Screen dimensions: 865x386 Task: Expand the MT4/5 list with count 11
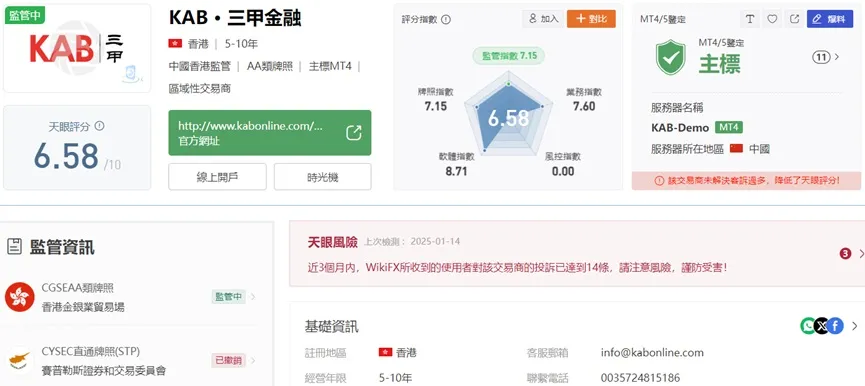[826, 57]
